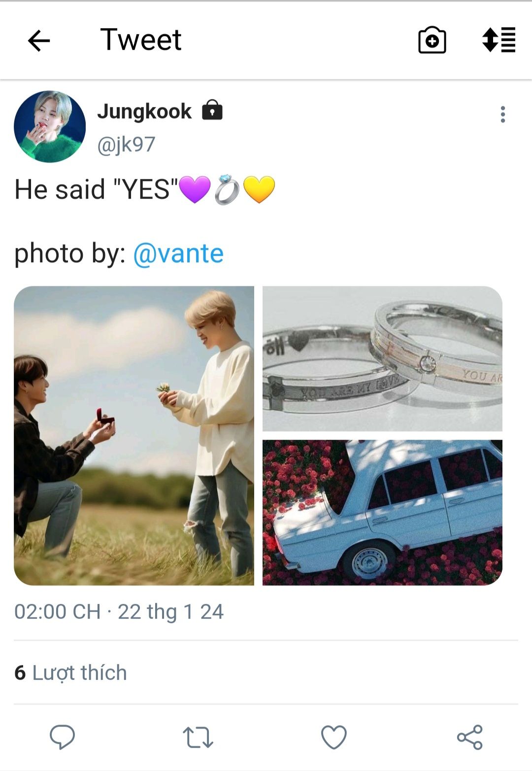532x771 pixels.
Task: Open the camera add-photo icon
Action: pos(432,40)
